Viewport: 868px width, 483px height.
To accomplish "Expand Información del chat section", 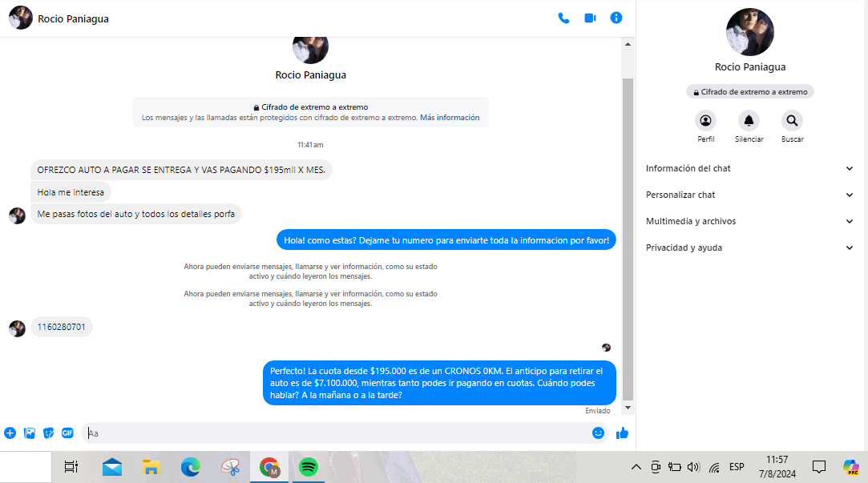I will coord(749,168).
